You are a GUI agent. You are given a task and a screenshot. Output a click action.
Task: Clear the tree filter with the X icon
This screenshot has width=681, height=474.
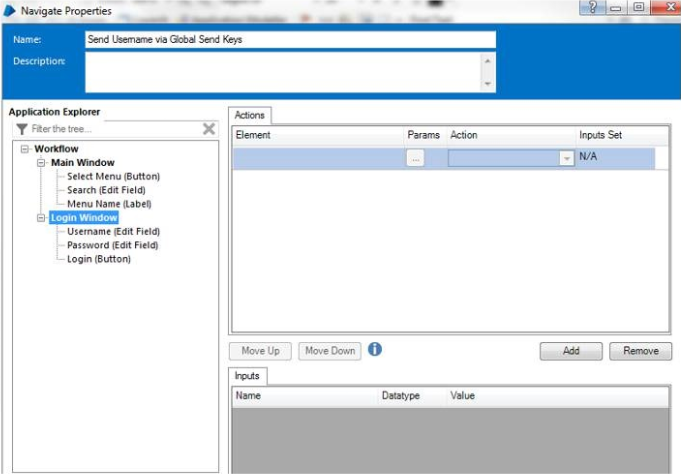[209, 129]
